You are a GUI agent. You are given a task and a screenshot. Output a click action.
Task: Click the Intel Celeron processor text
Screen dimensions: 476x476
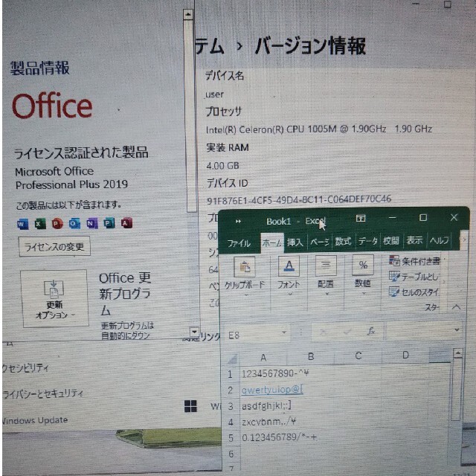319,129
